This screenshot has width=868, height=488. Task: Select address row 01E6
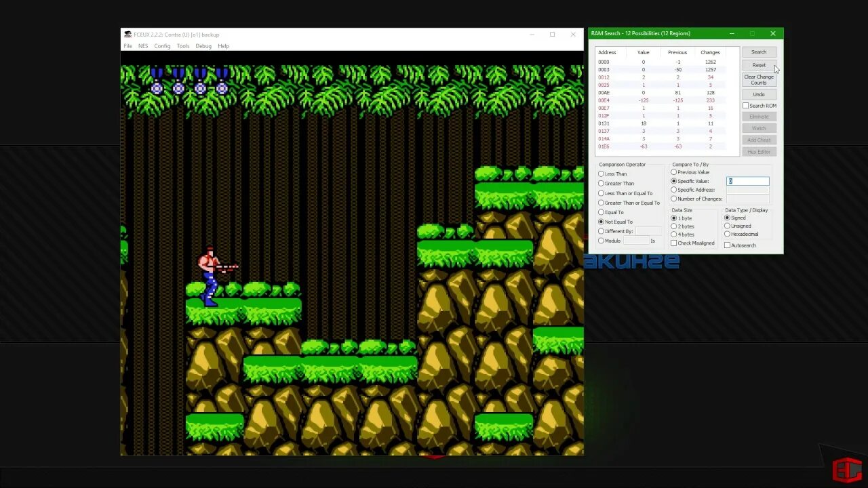[661, 146]
